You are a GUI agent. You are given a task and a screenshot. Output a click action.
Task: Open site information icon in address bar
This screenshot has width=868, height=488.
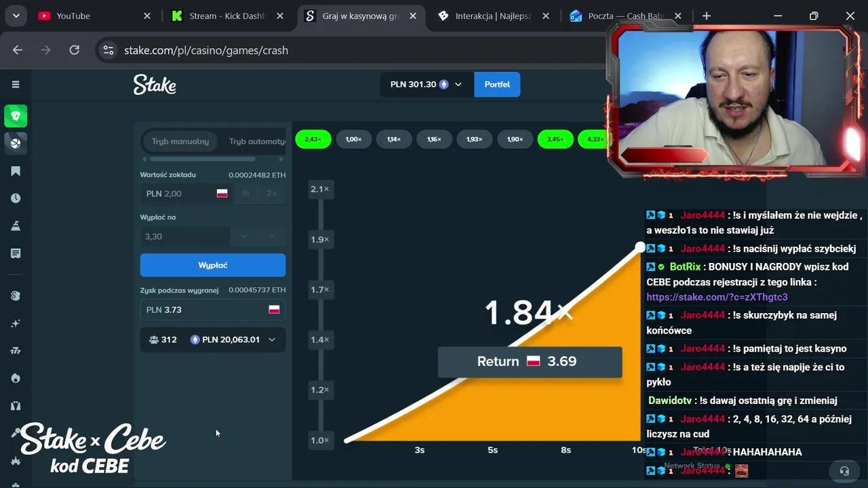pyautogui.click(x=108, y=50)
